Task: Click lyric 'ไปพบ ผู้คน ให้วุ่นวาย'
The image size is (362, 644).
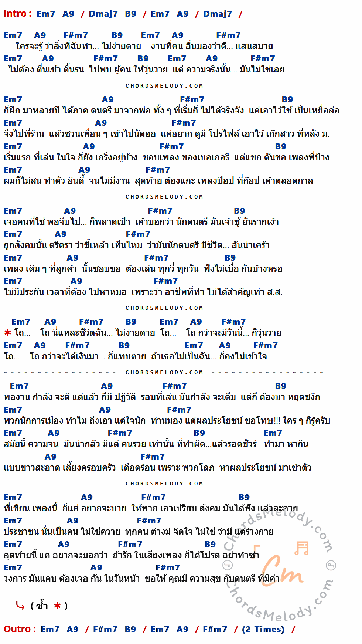Action: point(129,70)
